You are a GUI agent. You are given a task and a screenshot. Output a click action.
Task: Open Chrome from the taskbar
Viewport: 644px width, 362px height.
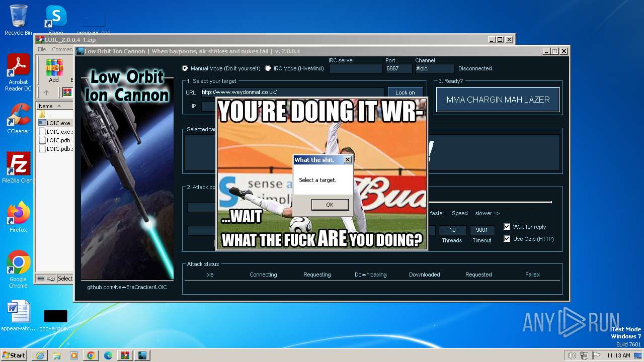[x=91, y=355]
